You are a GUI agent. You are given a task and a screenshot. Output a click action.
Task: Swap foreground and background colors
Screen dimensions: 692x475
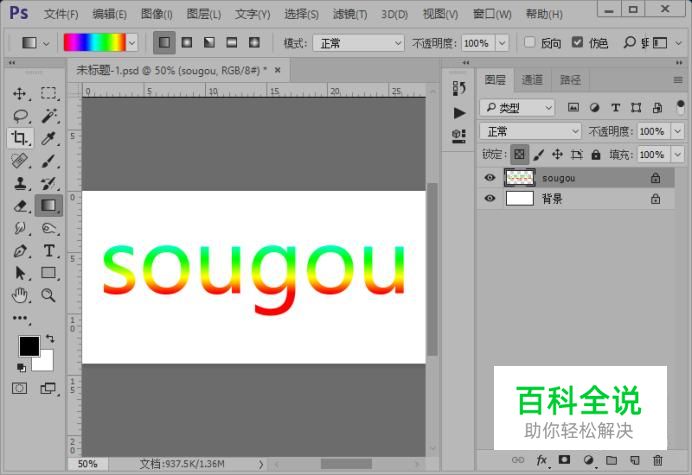(x=50, y=339)
